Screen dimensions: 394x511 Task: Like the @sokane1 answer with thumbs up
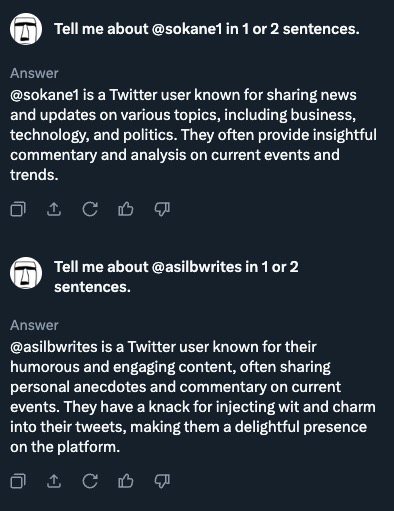click(x=126, y=209)
